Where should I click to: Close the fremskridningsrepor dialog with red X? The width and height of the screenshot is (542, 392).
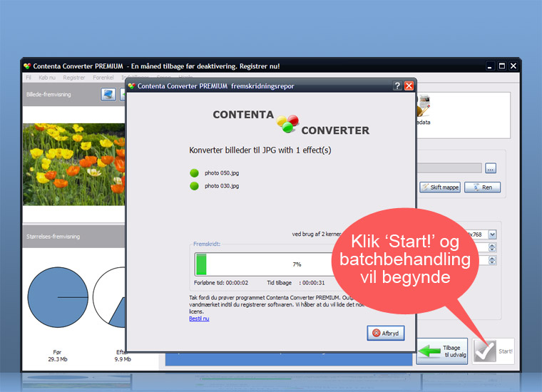(409, 86)
